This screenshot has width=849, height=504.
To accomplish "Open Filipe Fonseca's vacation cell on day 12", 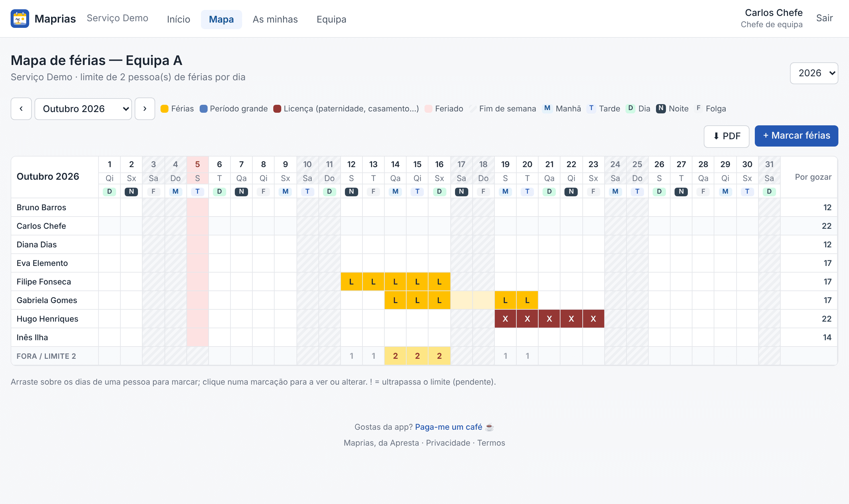I will (352, 282).
